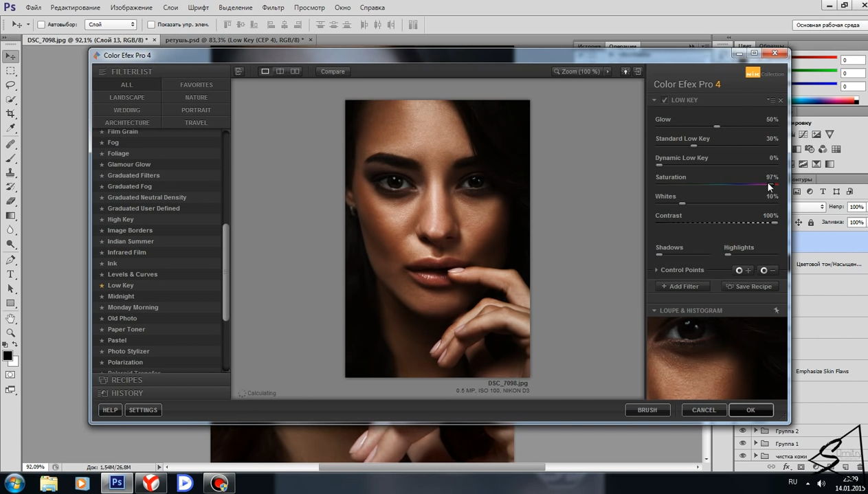Image resolution: width=868 pixels, height=494 pixels.
Task: Select the Crop tool in Photoshop toolbar
Action: [10, 114]
